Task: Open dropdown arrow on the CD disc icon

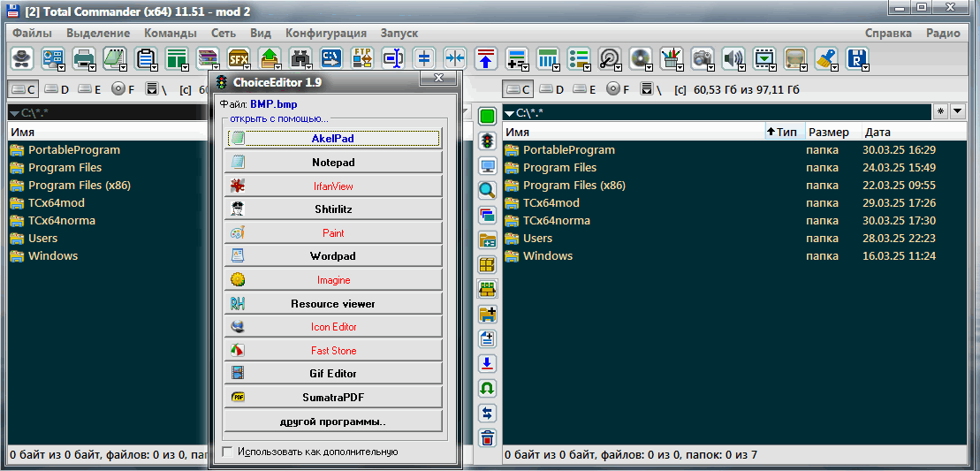Action: tap(649, 65)
